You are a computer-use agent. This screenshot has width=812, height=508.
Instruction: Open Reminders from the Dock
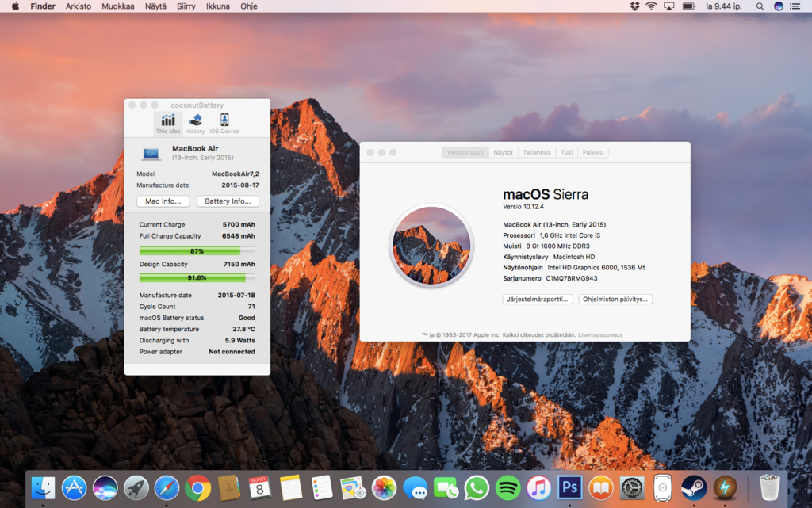[x=322, y=488]
